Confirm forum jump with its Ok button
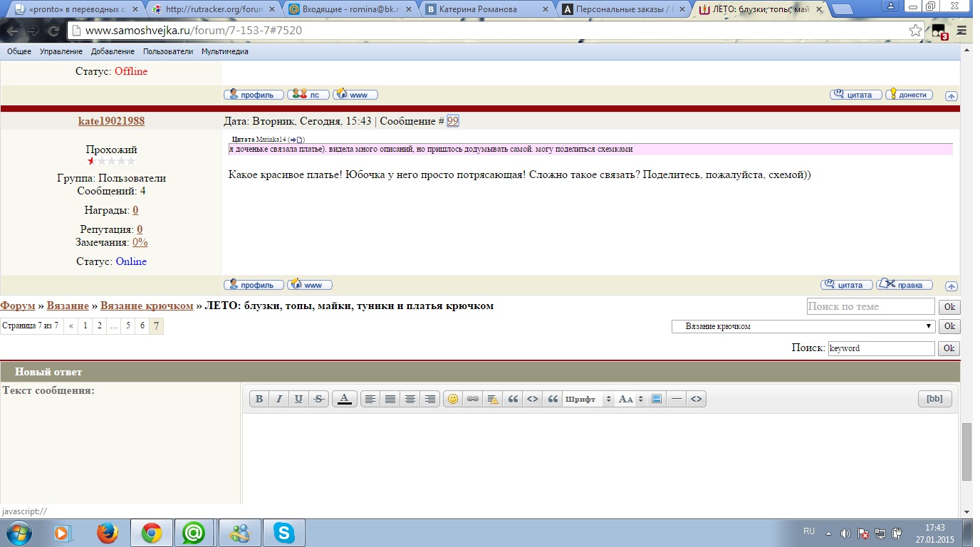Viewport: 980px width, 547px height. (x=949, y=326)
